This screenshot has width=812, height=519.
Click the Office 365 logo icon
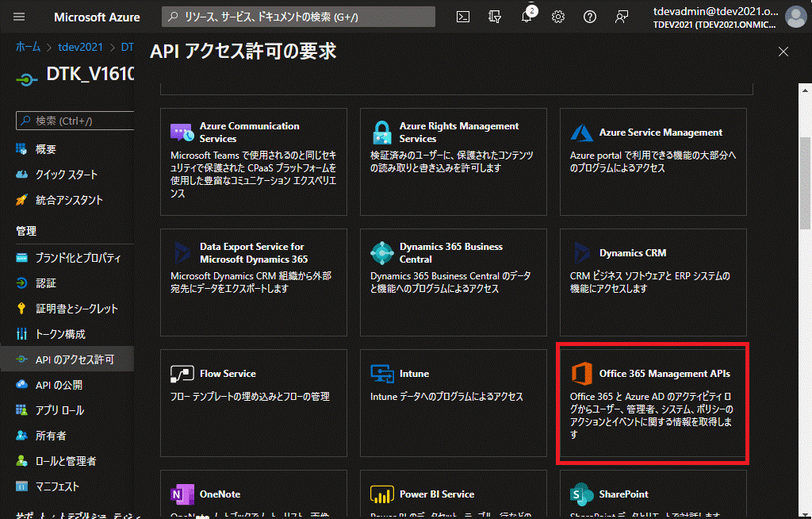[x=581, y=374]
